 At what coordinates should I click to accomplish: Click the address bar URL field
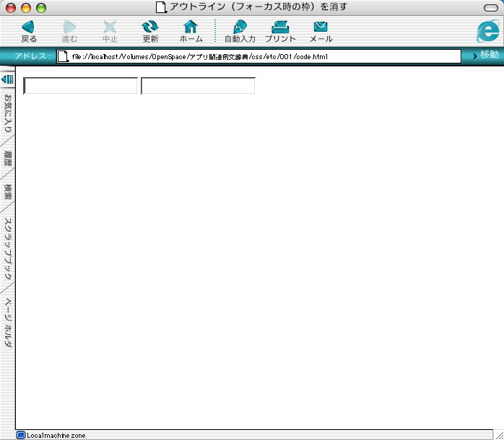(x=258, y=56)
